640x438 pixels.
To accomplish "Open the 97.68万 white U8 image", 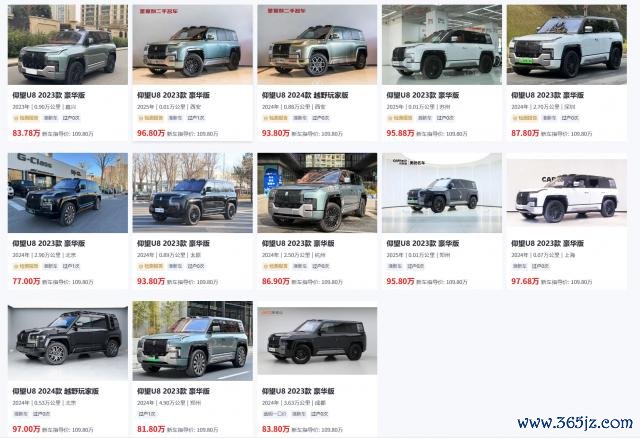I will pyautogui.click(x=567, y=193).
